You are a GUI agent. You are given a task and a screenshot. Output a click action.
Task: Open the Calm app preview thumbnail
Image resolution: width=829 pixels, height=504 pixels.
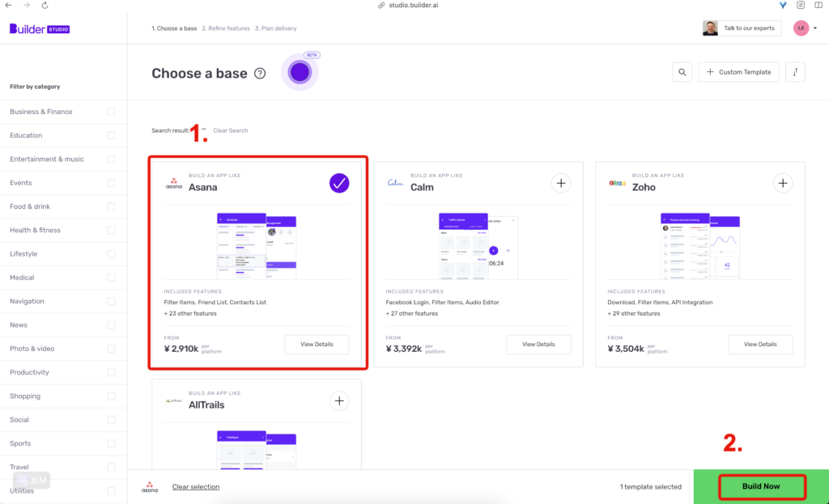[x=478, y=246]
